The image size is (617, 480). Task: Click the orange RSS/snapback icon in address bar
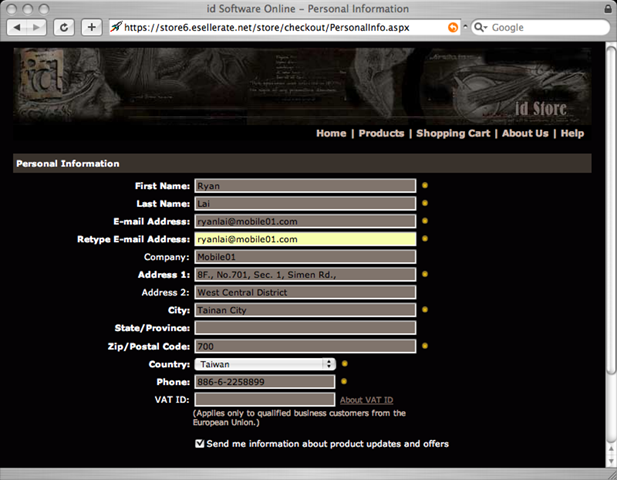[x=453, y=27]
